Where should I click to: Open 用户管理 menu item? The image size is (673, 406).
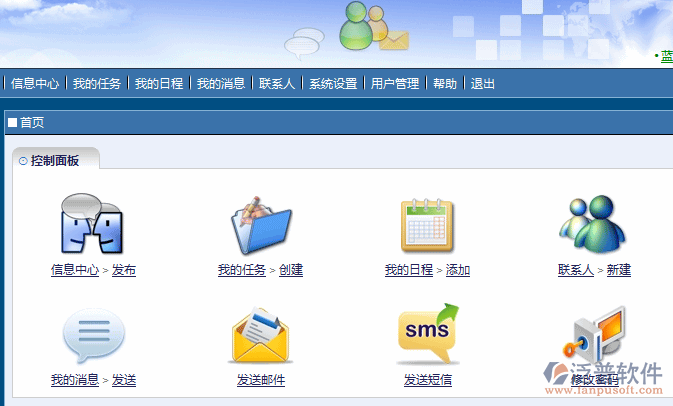395,84
